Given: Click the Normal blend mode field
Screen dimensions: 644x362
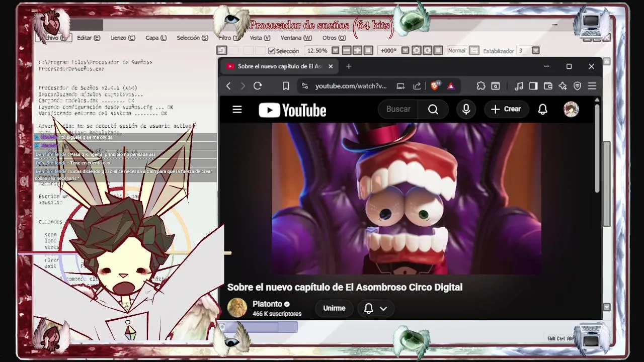Looking at the screenshot, I should point(456,51).
